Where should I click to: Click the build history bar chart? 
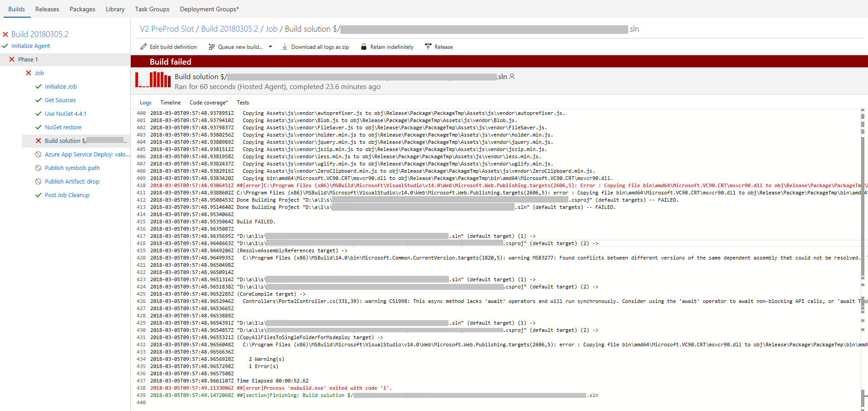153,79
